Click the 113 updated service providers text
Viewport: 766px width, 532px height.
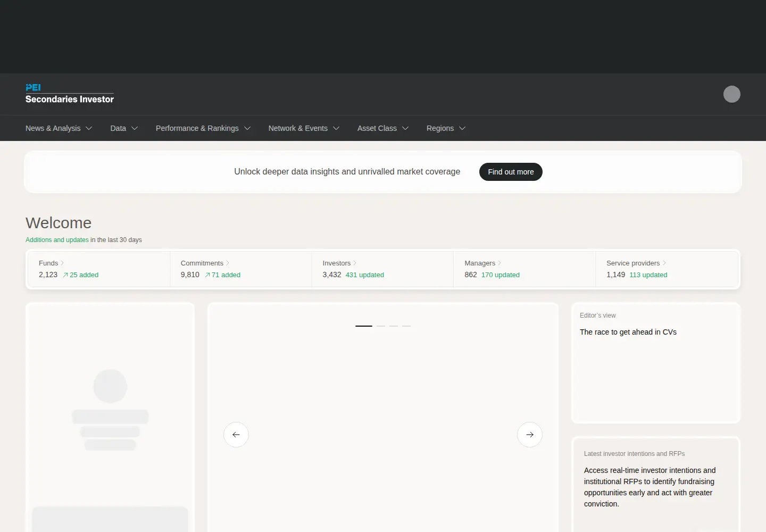[648, 275]
